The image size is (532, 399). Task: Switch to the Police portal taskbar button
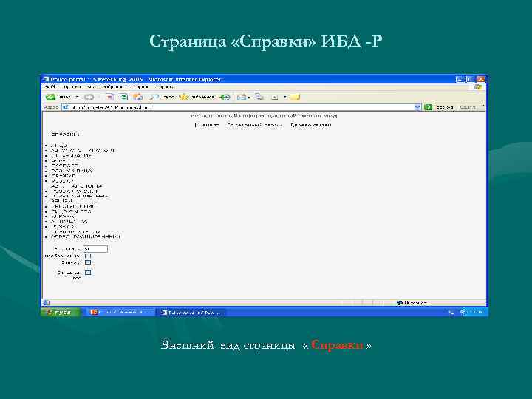[191, 312]
